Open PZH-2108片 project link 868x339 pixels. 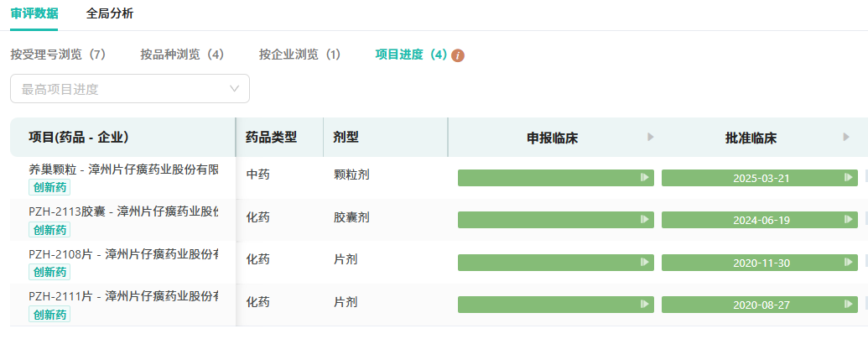(x=123, y=254)
